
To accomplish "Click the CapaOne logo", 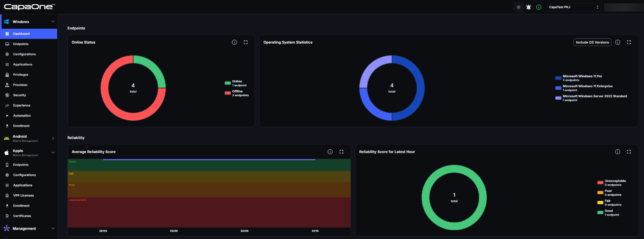I will click(x=30, y=7).
